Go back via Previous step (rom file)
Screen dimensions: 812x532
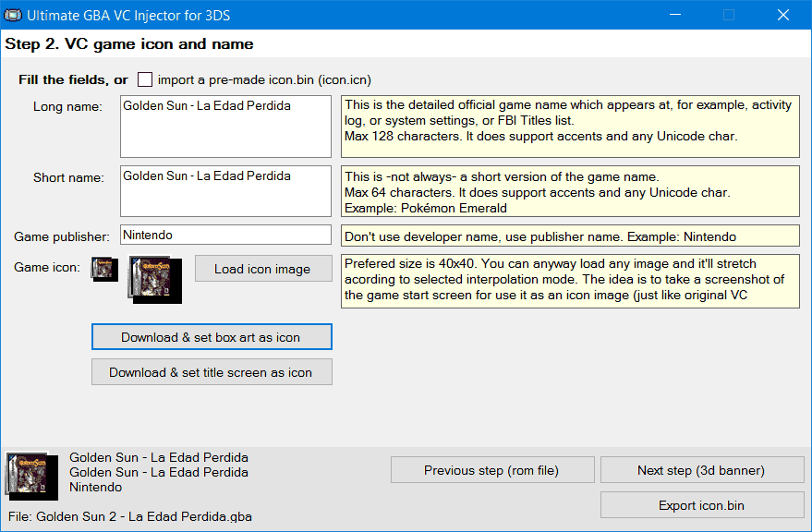pos(492,470)
